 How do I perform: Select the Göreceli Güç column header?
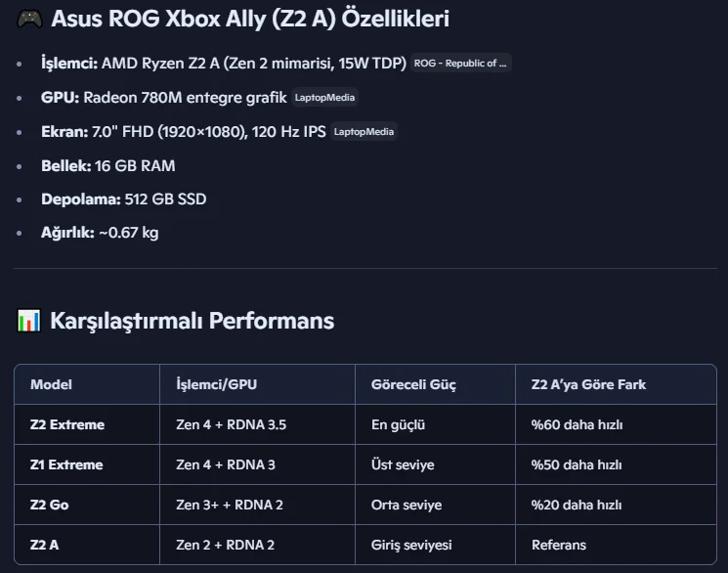[x=413, y=384]
